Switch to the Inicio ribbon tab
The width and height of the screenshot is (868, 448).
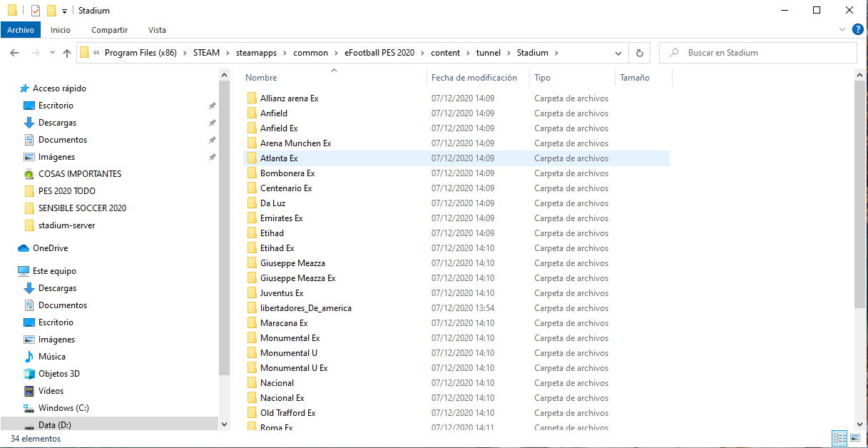61,30
